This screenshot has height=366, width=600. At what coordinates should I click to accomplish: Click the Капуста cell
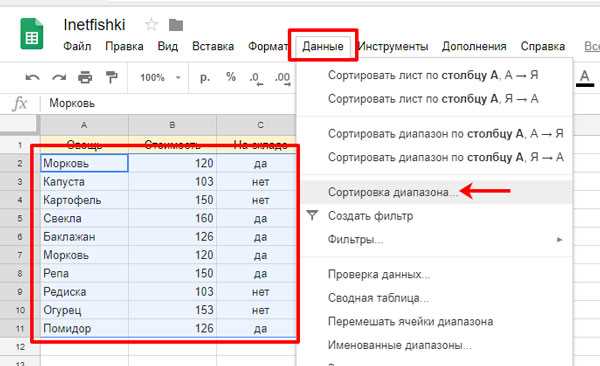[84, 182]
